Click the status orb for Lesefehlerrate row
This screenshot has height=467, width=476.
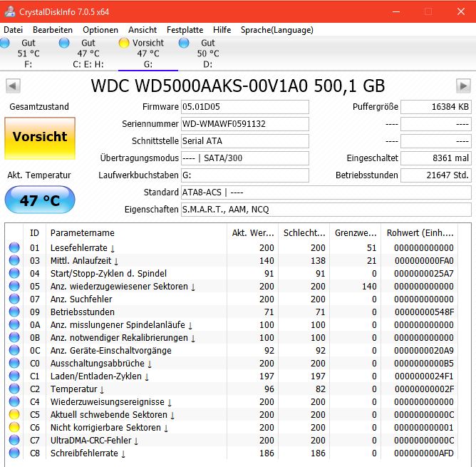14,247
